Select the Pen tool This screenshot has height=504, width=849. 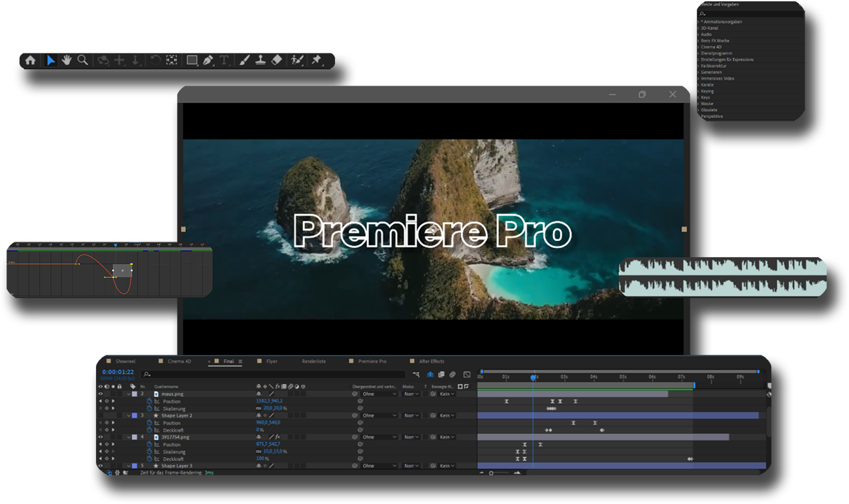(x=208, y=60)
